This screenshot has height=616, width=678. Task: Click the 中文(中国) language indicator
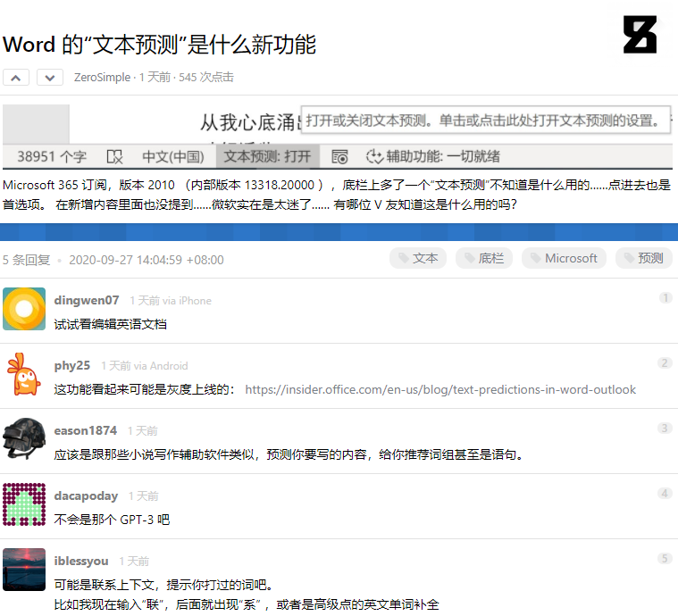[x=173, y=156]
